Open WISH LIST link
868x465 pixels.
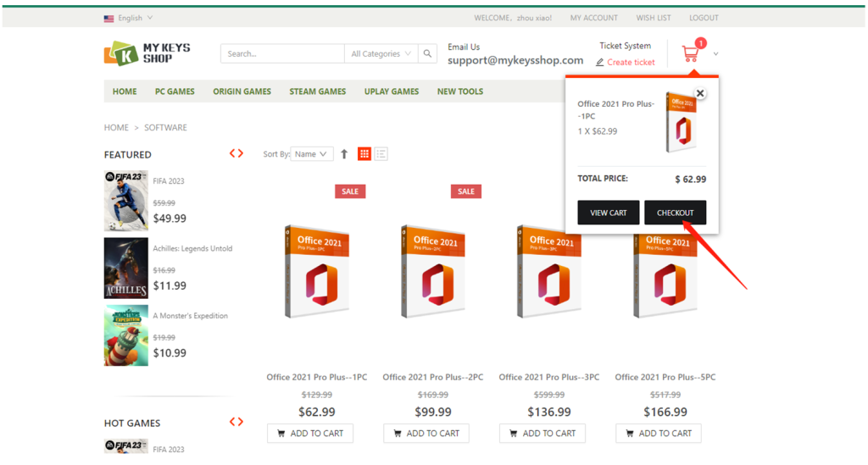tap(654, 18)
